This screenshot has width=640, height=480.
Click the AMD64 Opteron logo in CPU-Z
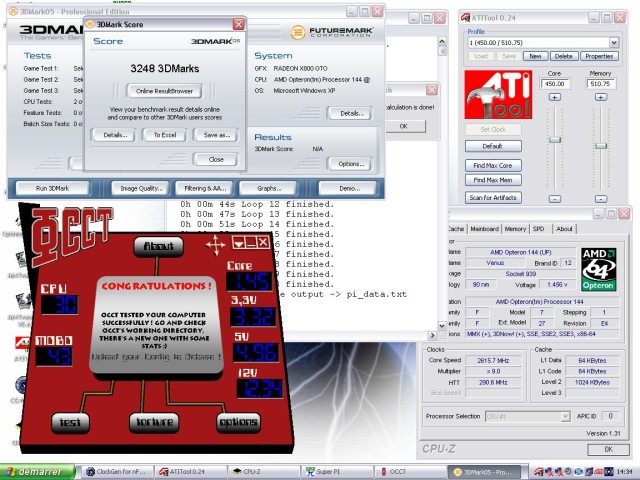(x=598, y=269)
